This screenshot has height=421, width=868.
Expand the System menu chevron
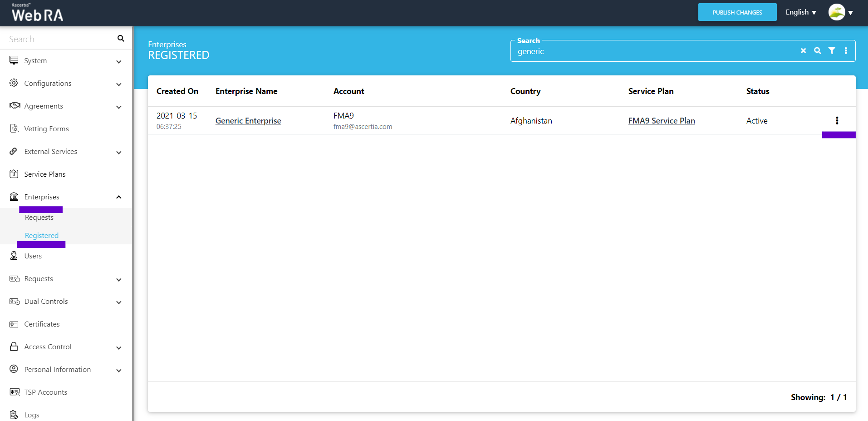coord(119,61)
